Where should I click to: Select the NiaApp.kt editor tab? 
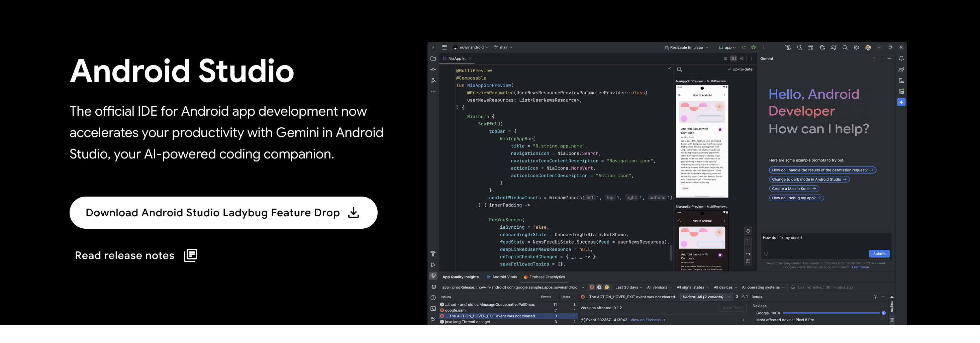coord(457,59)
